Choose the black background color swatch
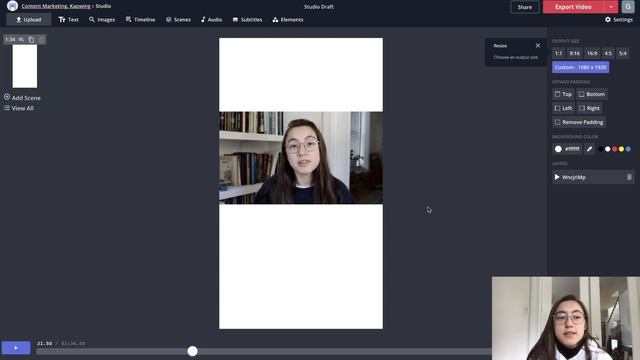This screenshot has width=640, height=360. point(601,149)
